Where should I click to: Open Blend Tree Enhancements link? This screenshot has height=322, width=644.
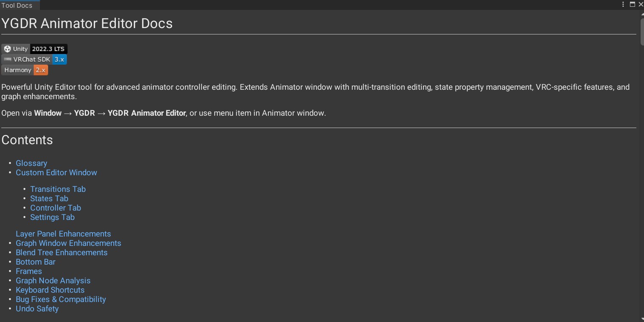(62, 253)
